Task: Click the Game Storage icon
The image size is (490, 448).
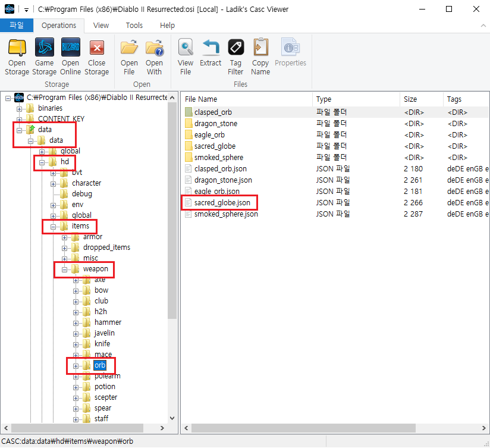Action: [x=45, y=48]
